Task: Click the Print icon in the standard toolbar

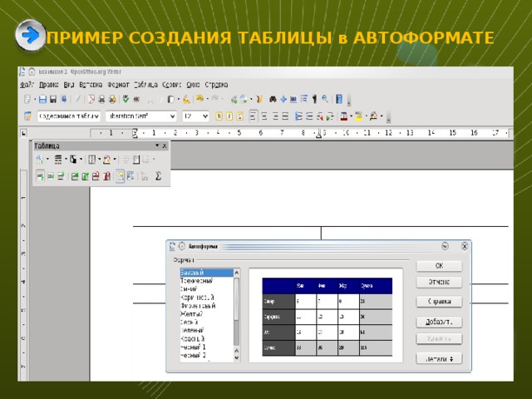Action: pyautogui.click(x=101, y=100)
